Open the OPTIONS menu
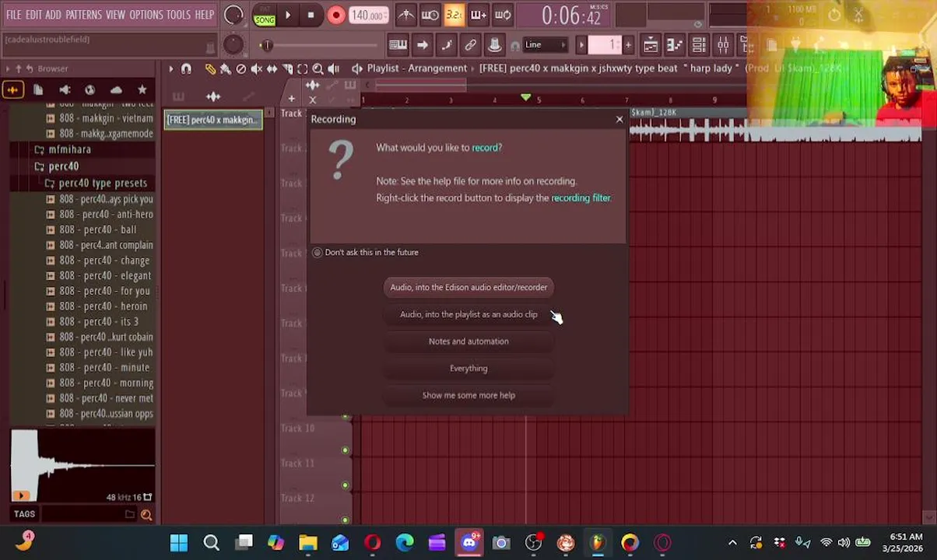This screenshot has width=937, height=560. [146, 15]
